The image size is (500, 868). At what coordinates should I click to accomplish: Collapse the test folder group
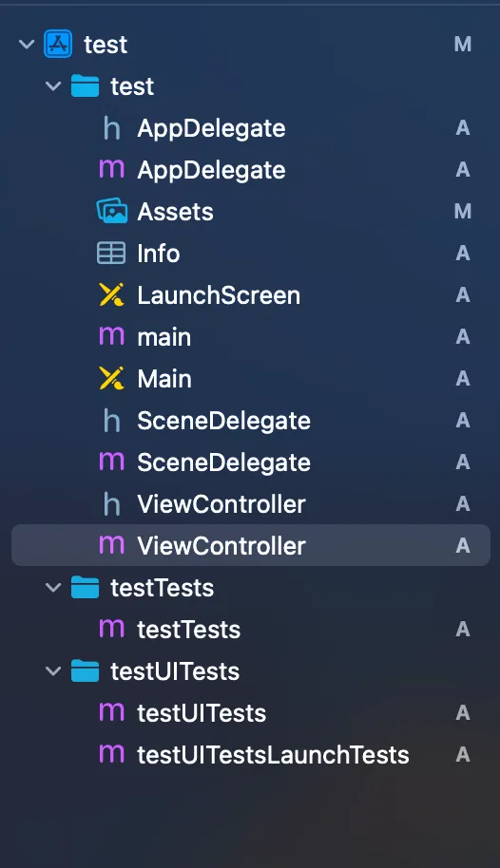tap(53, 86)
